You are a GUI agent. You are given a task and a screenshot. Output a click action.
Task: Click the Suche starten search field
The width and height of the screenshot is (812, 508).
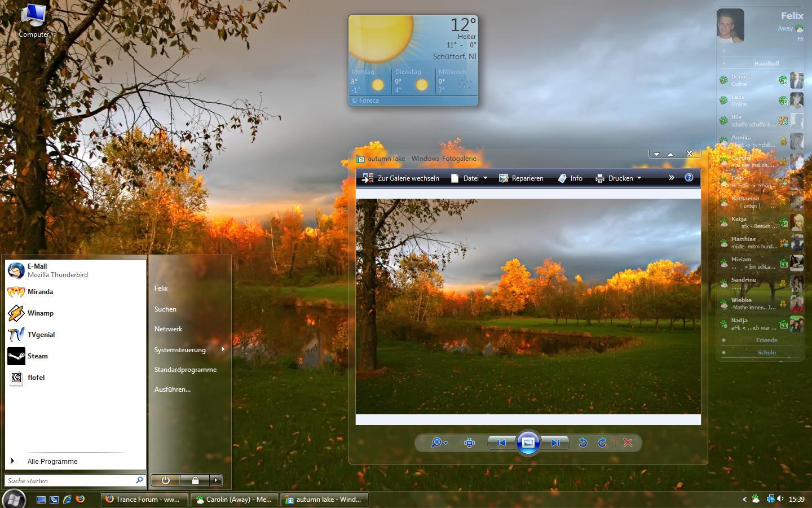[x=69, y=480]
